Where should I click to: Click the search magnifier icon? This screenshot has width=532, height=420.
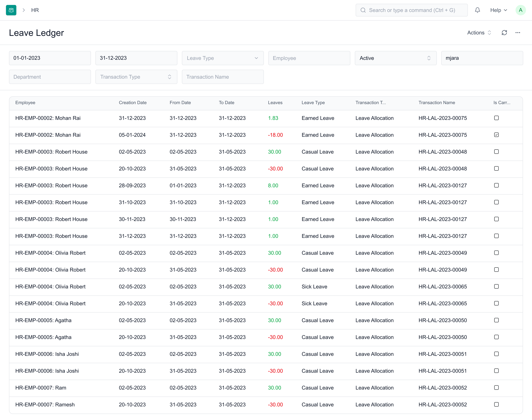pyautogui.click(x=363, y=10)
